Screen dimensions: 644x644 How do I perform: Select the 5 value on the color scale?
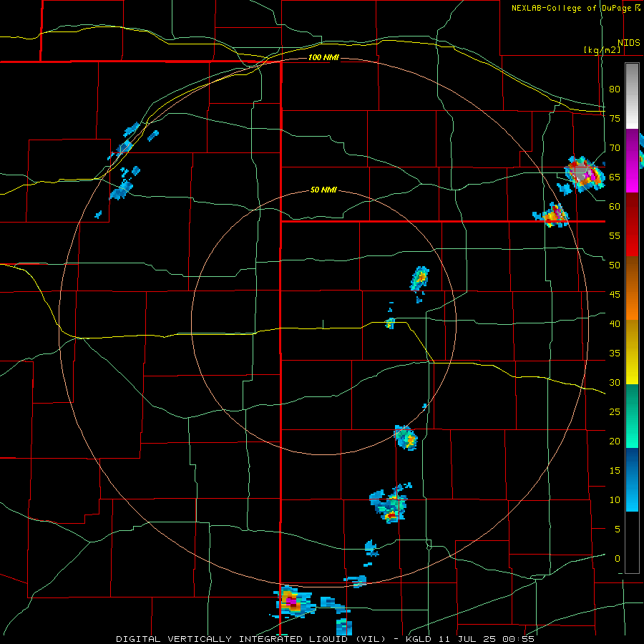coord(618,529)
